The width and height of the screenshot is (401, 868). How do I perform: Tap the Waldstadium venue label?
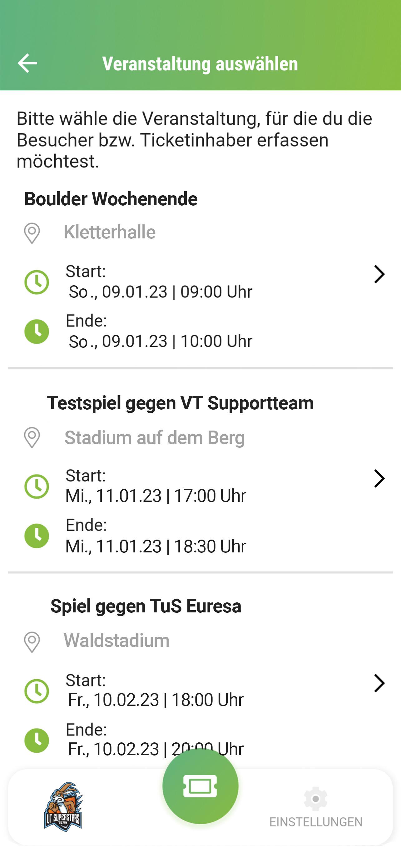pos(116,640)
